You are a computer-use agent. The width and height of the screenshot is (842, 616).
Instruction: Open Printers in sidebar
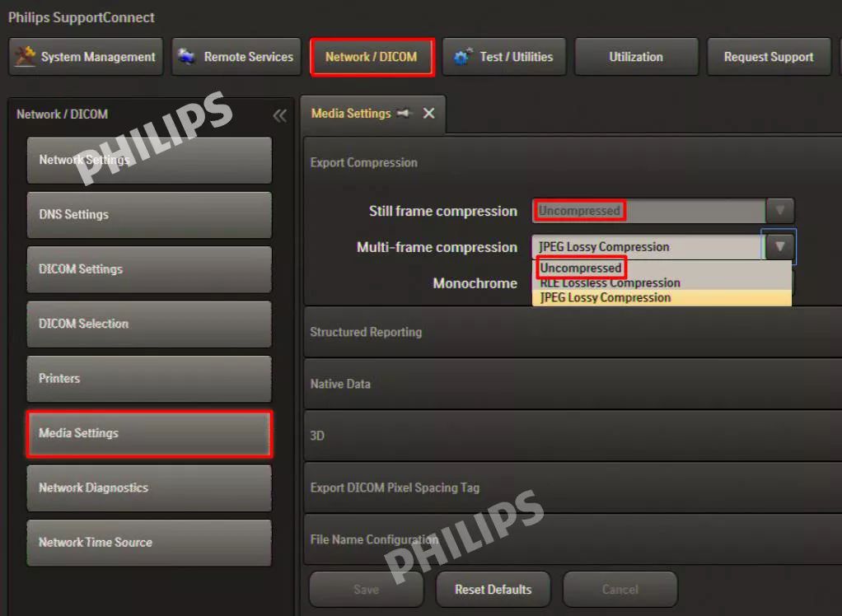point(149,378)
